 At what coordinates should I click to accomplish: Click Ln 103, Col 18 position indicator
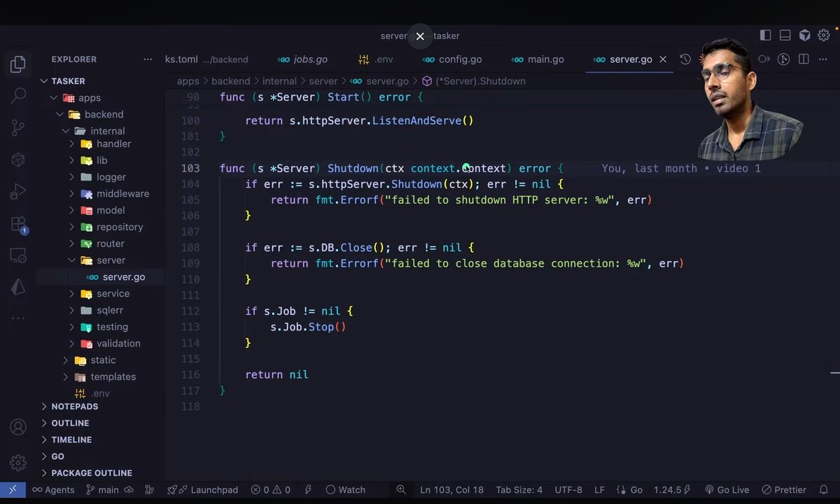pyautogui.click(x=451, y=489)
